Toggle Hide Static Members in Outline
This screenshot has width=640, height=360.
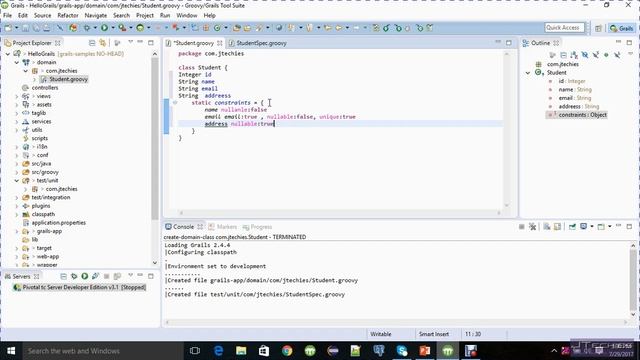coord(596,55)
